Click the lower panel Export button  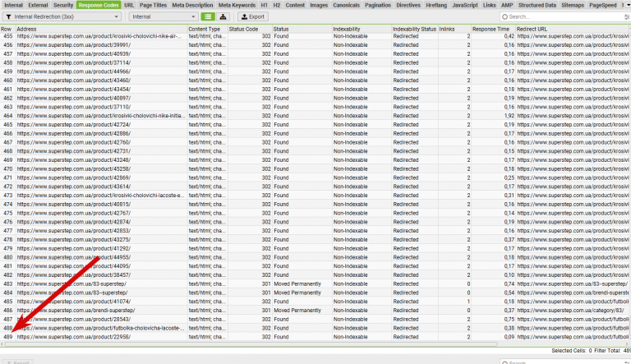(x=18, y=362)
